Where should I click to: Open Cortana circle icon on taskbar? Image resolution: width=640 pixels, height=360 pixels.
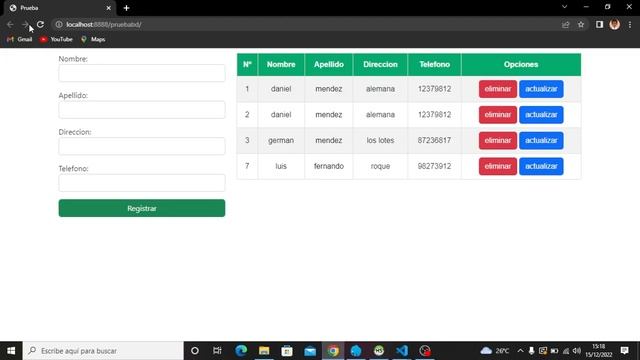pyautogui.click(x=195, y=351)
